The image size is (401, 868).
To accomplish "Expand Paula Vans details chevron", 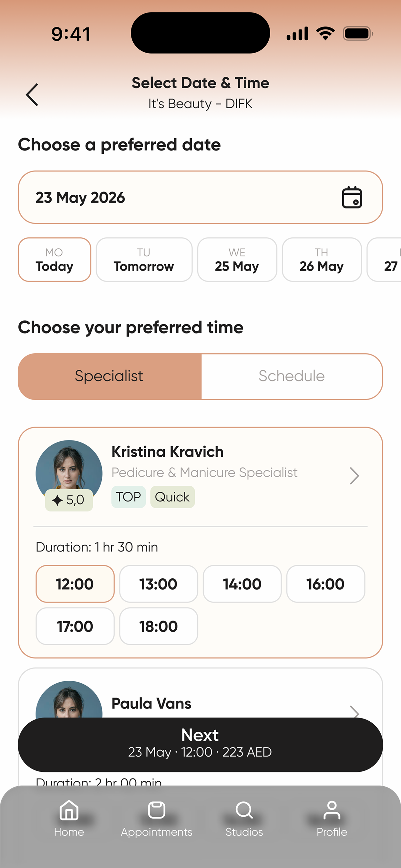I will 354,711.
